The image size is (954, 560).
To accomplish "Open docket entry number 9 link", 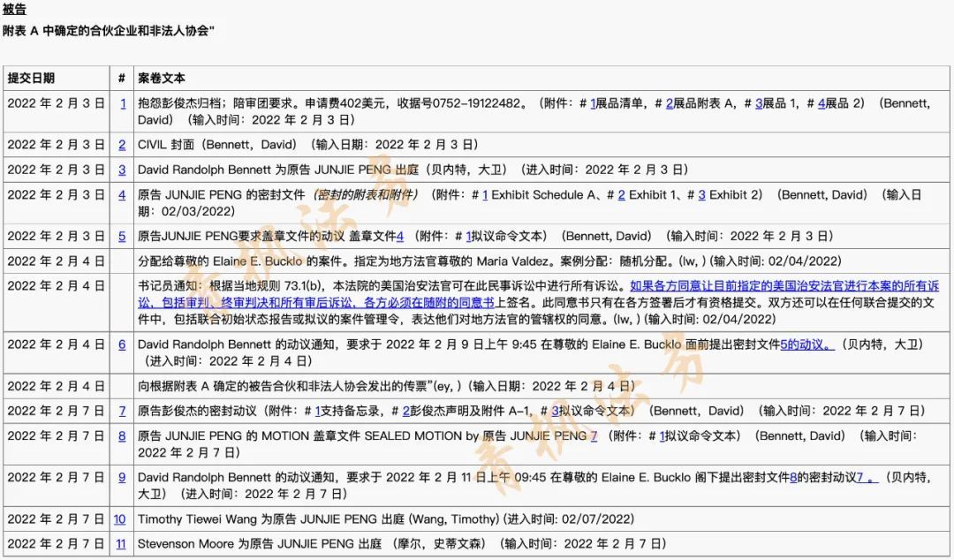I will click(122, 477).
